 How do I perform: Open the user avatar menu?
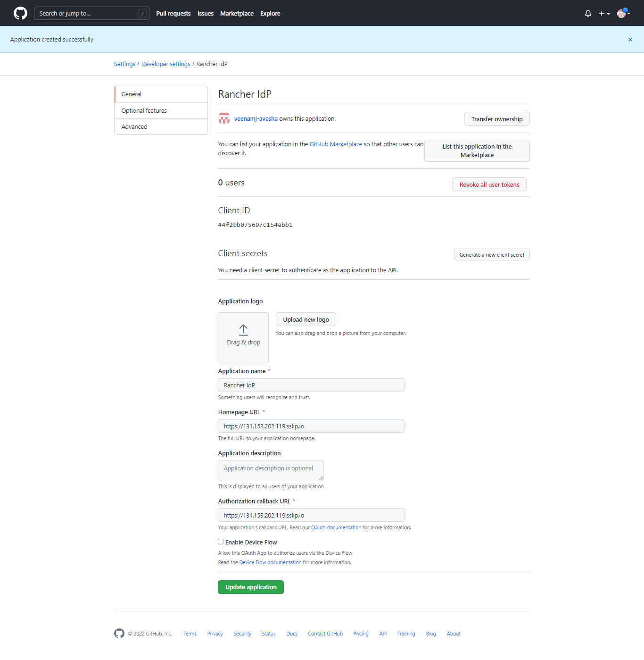[623, 13]
